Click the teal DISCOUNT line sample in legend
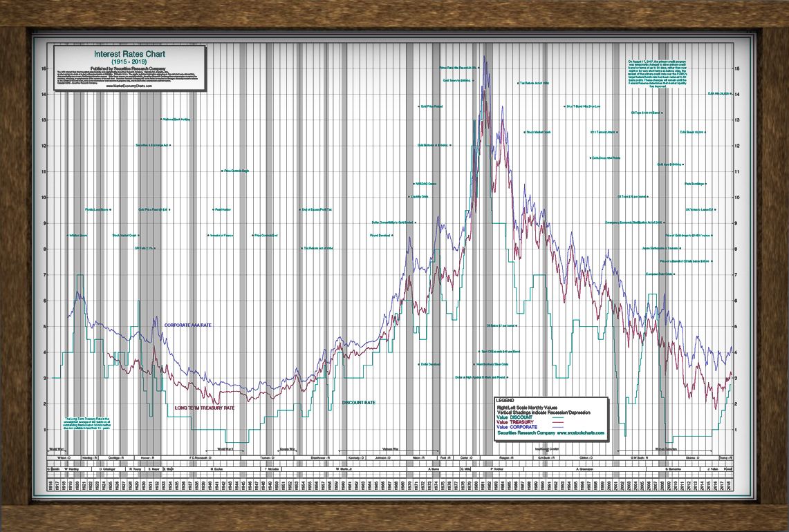Image resolution: width=789 pixels, height=532 pixels. pyautogui.click(x=558, y=418)
